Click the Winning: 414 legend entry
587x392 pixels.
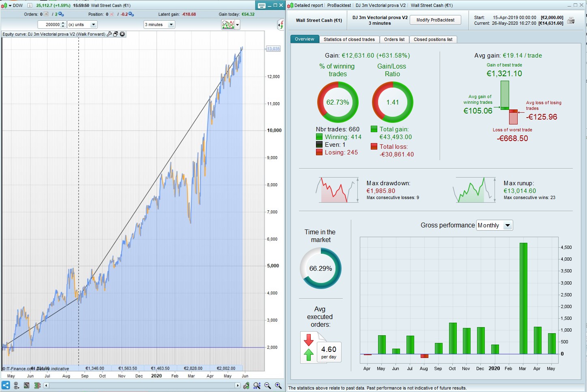339,137
